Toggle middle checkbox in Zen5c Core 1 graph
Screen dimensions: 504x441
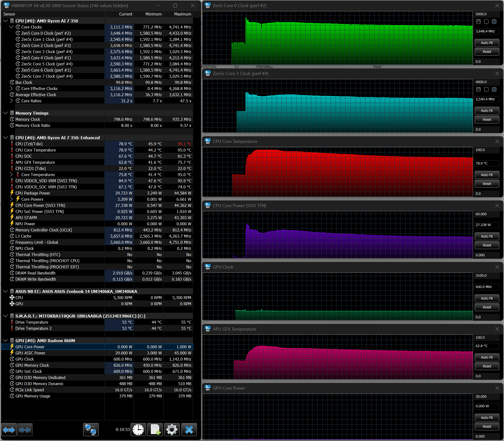click(486, 90)
